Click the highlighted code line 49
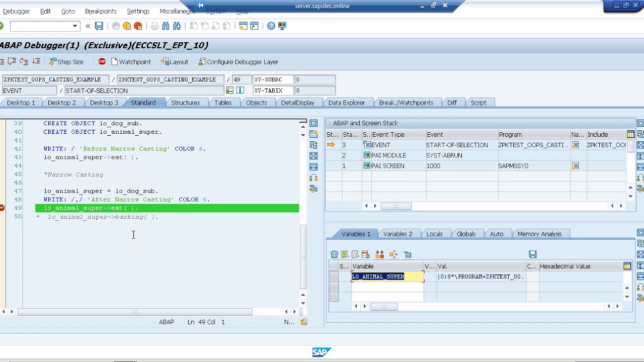The height and width of the screenshot is (362, 644). (x=167, y=208)
